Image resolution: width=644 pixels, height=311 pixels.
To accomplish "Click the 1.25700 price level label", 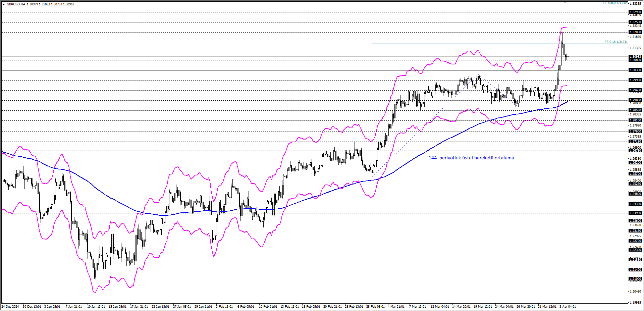I will (x=635, y=174).
